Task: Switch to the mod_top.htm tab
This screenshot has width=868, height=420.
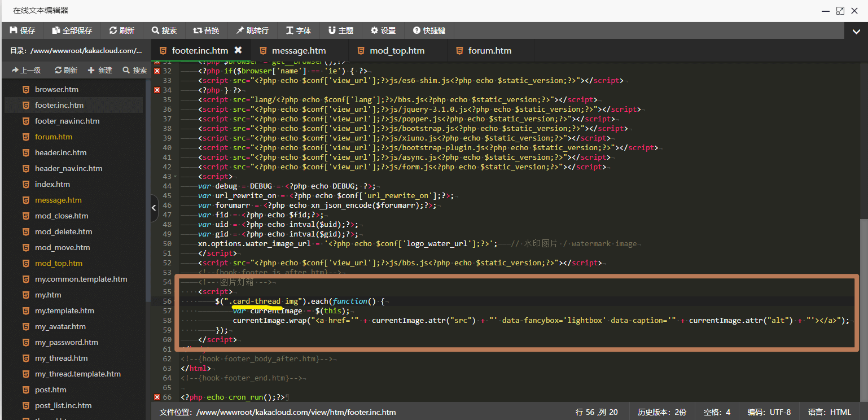Action: [x=397, y=51]
